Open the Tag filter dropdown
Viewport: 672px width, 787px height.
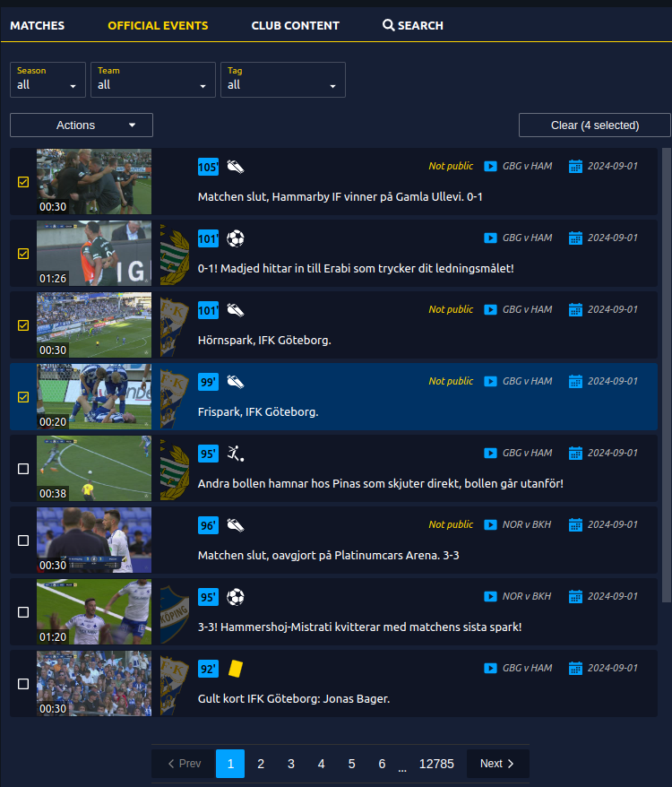tap(283, 80)
